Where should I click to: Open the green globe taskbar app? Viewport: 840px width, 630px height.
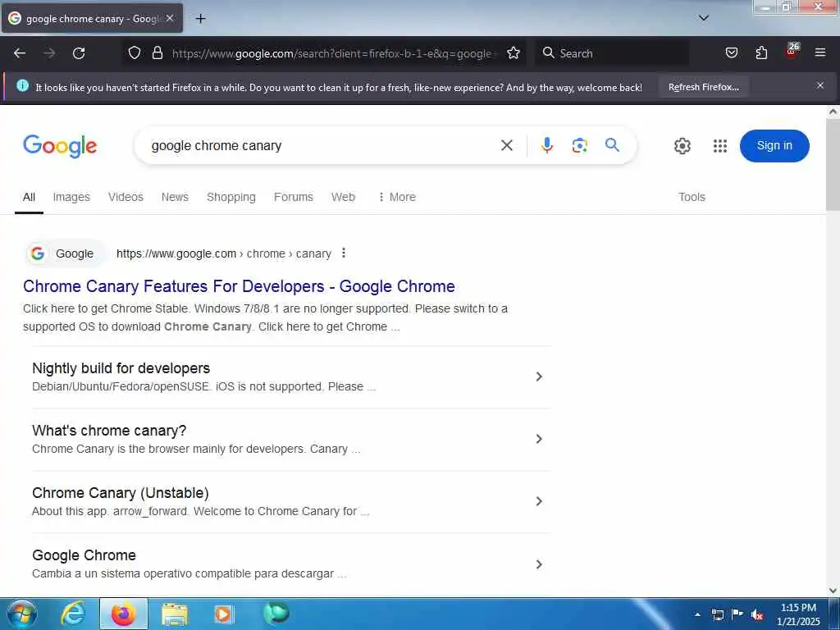point(276,613)
